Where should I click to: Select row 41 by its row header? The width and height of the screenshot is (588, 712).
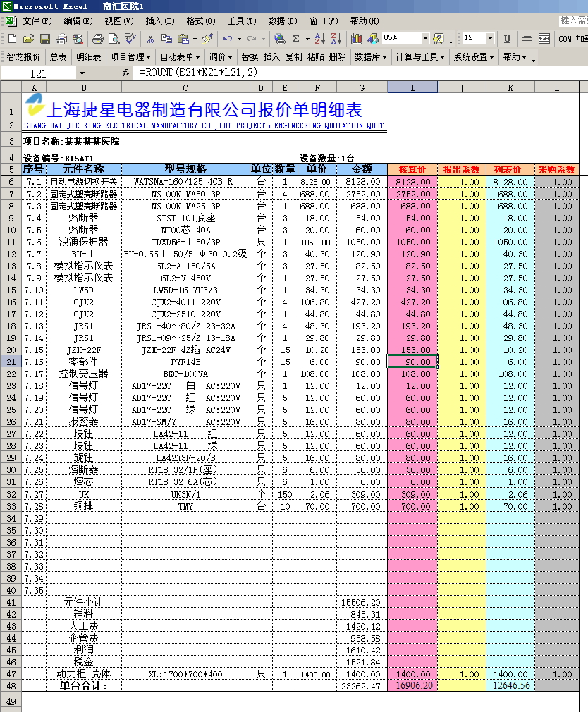[x=11, y=602]
